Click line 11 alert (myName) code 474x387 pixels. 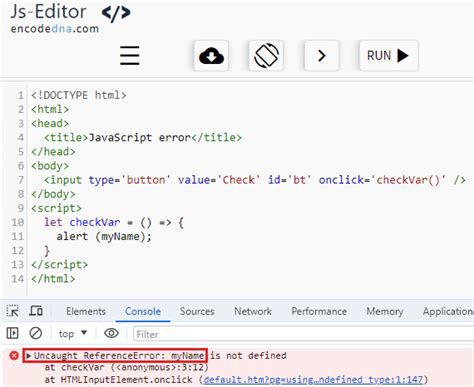tap(104, 236)
